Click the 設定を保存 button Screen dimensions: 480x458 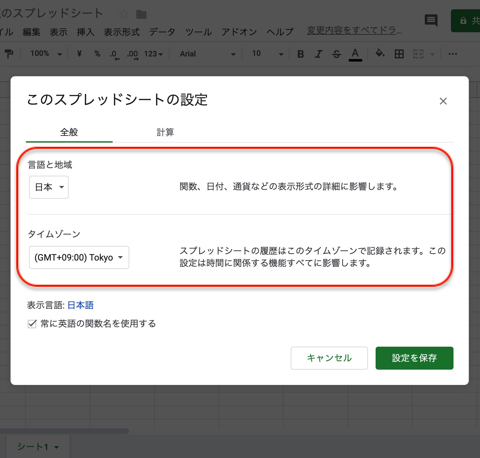414,358
